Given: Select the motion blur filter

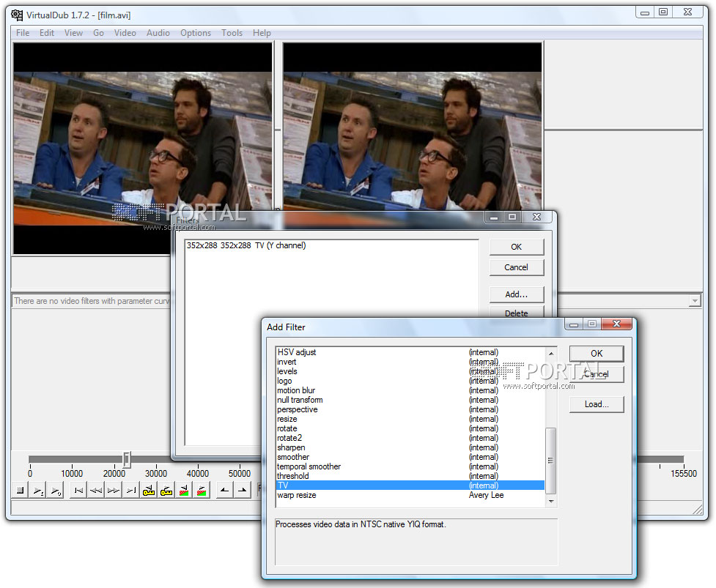Looking at the screenshot, I should pos(410,390).
